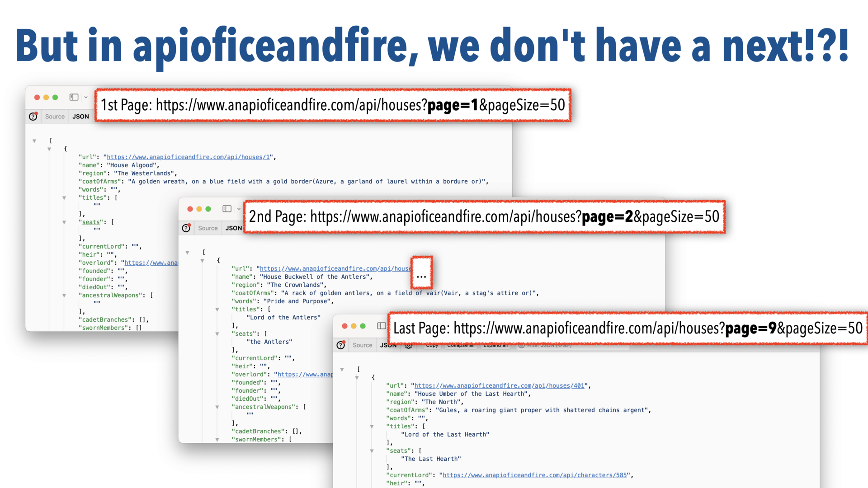Collapse "titles" array in 1st Page window
Viewport: 868px width, 488px height.
click(64, 198)
